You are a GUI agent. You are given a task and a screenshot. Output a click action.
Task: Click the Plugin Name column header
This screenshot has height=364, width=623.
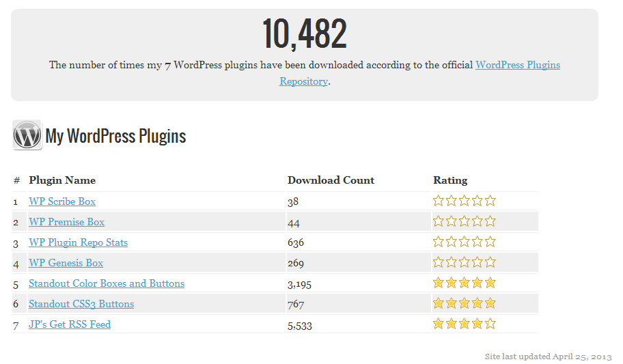pos(62,180)
